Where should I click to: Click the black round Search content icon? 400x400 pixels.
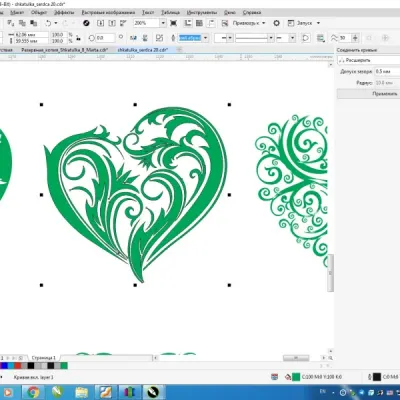(x=86, y=23)
